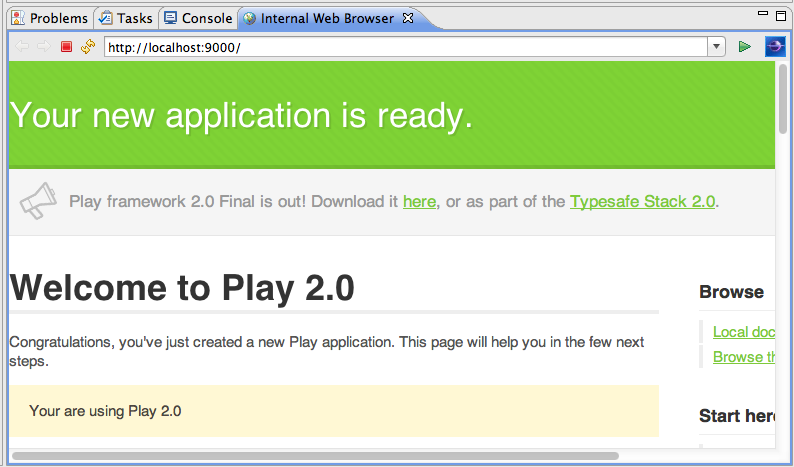
Task: Click the browser back arrow icon
Action: [x=22, y=47]
